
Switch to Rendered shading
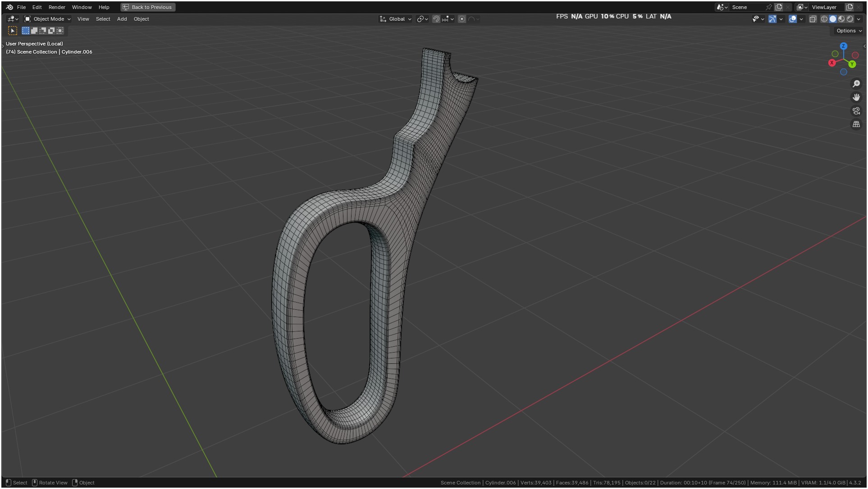pyautogui.click(x=850, y=19)
